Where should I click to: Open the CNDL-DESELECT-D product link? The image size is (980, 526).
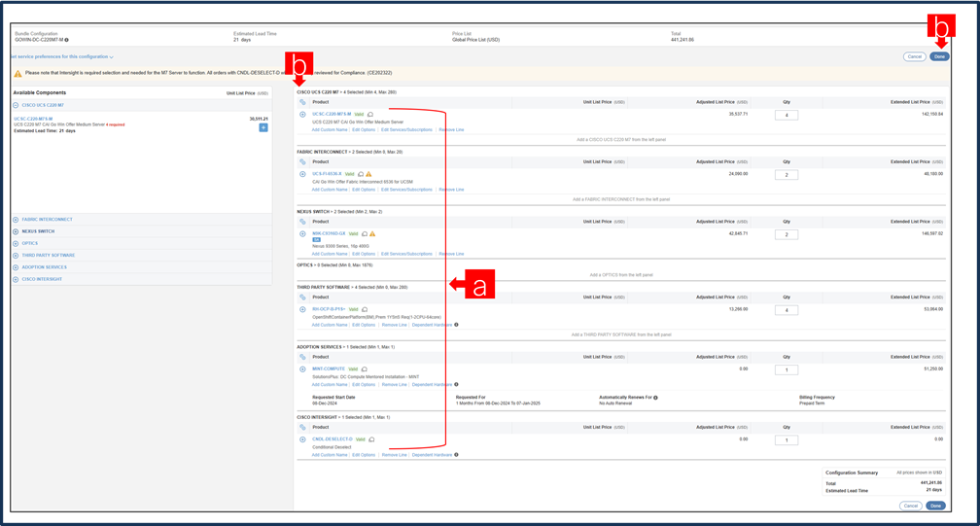point(332,439)
